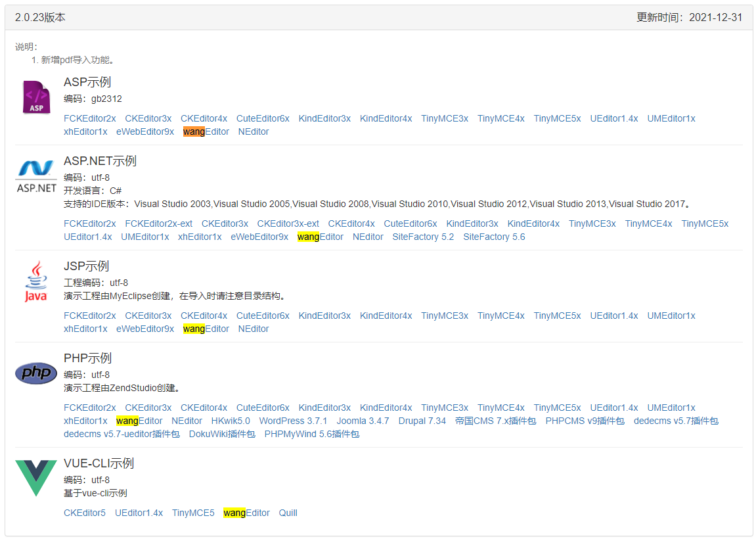Open TinyMCE4x link under JSP示例
The width and height of the screenshot is (756, 539).
click(x=500, y=316)
